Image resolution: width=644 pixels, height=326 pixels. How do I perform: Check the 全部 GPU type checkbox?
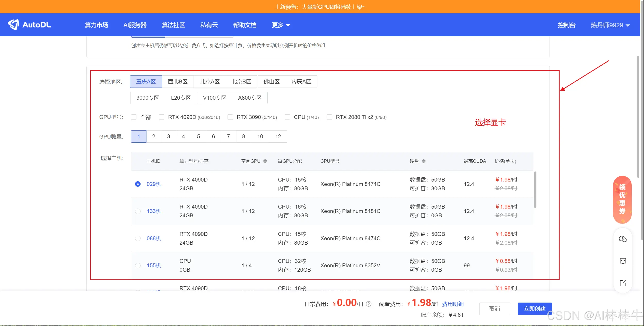coord(134,117)
